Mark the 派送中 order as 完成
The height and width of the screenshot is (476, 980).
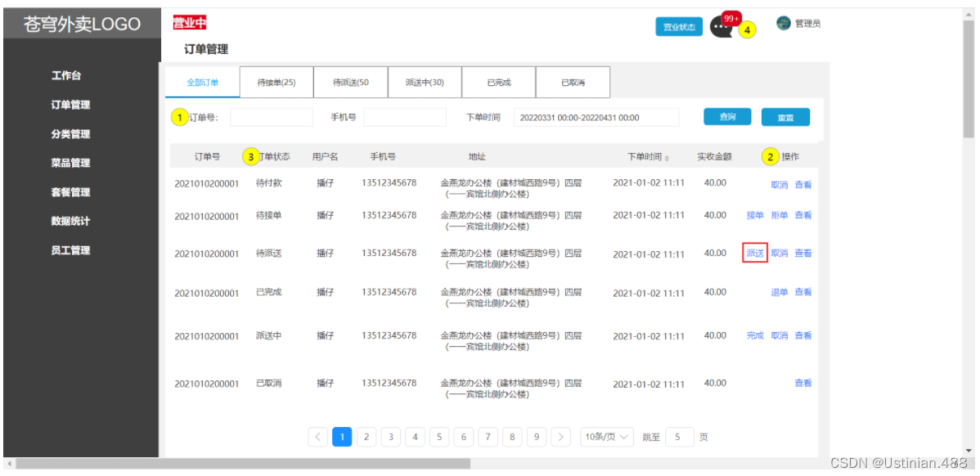(x=755, y=335)
